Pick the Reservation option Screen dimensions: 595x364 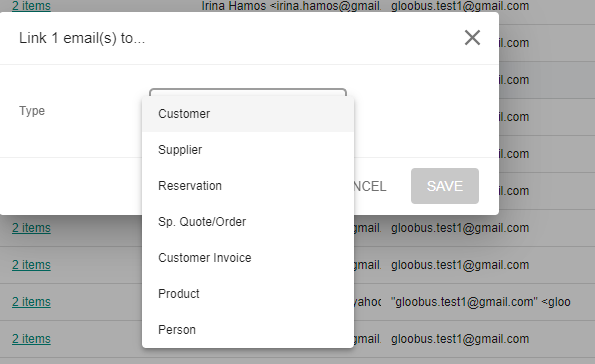coord(248,186)
